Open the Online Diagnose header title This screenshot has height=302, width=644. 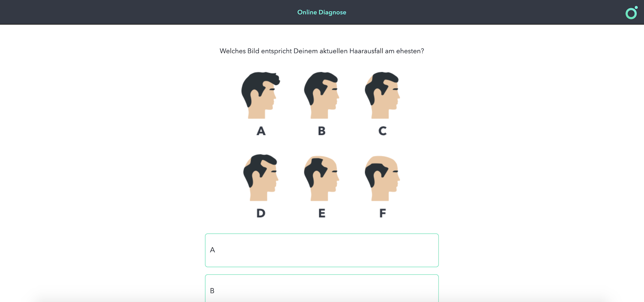[321, 12]
